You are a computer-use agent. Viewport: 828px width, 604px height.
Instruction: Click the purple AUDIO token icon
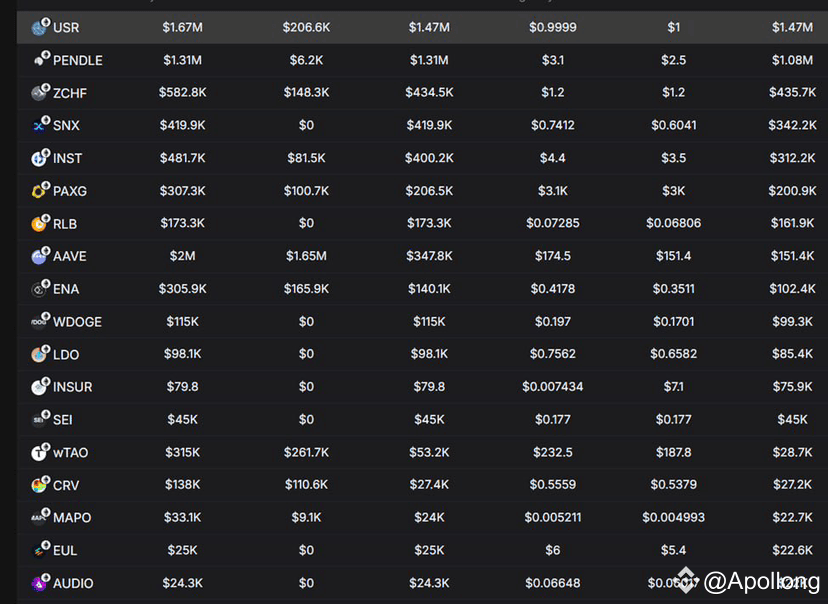point(40,582)
